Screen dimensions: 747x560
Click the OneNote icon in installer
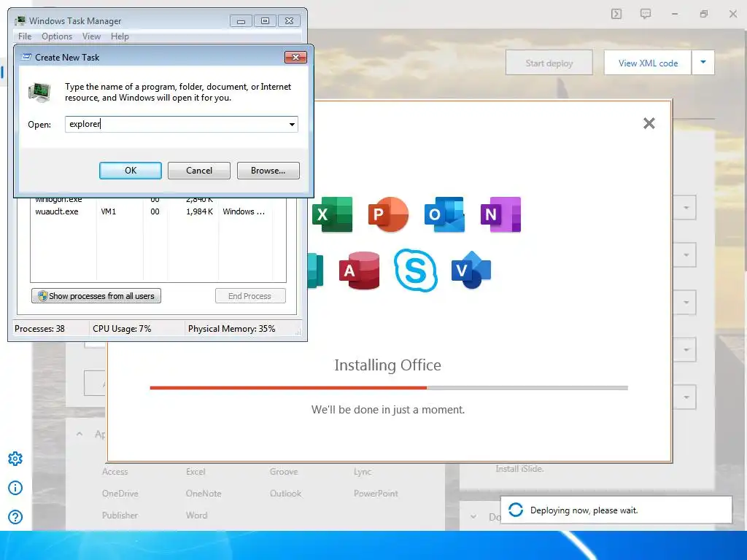(500, 214)
